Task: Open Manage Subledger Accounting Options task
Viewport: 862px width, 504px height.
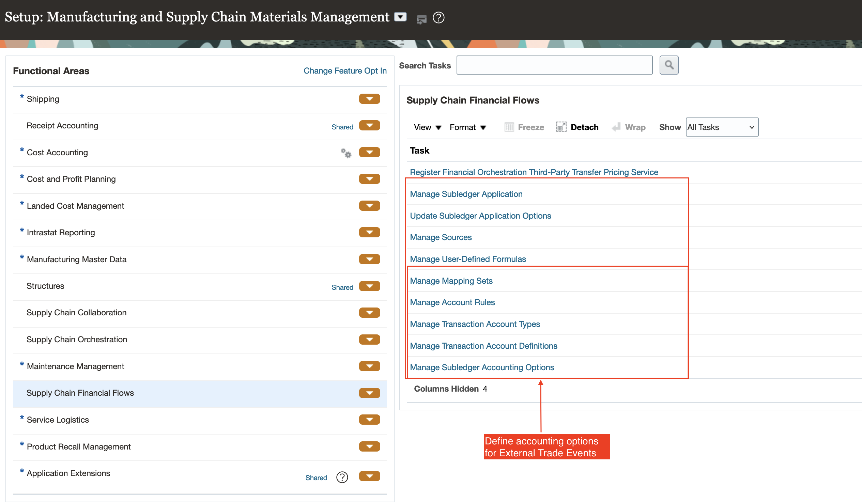Action: (482, 367)
